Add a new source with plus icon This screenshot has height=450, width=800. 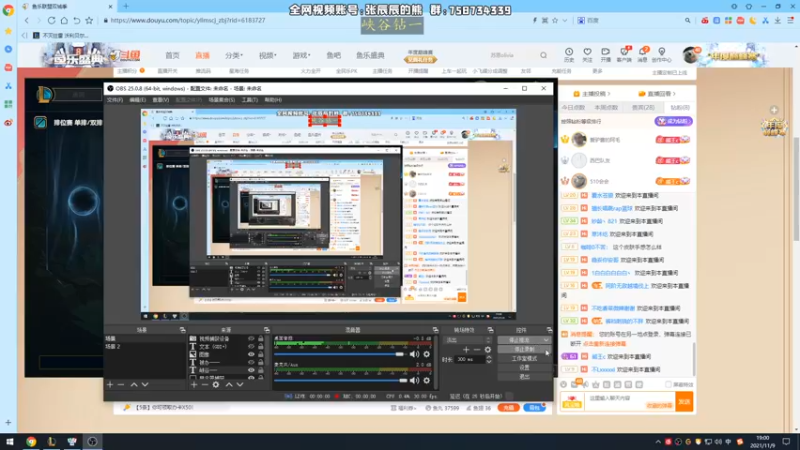coord(194,385)
